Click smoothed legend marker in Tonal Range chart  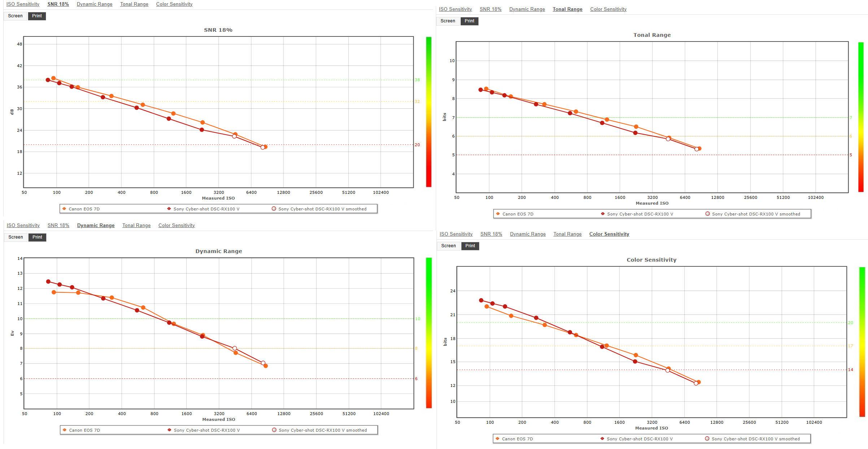click(708, 214)
